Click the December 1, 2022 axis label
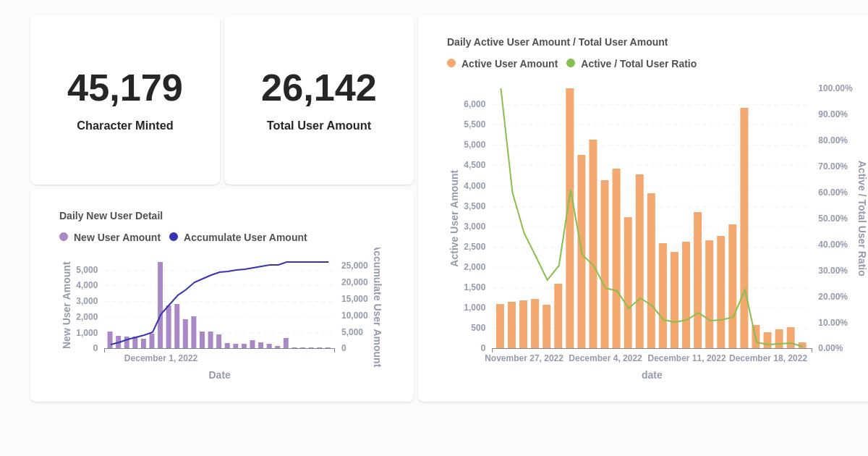The width and height of the screenshot is (868, 456). click(161, 358)
